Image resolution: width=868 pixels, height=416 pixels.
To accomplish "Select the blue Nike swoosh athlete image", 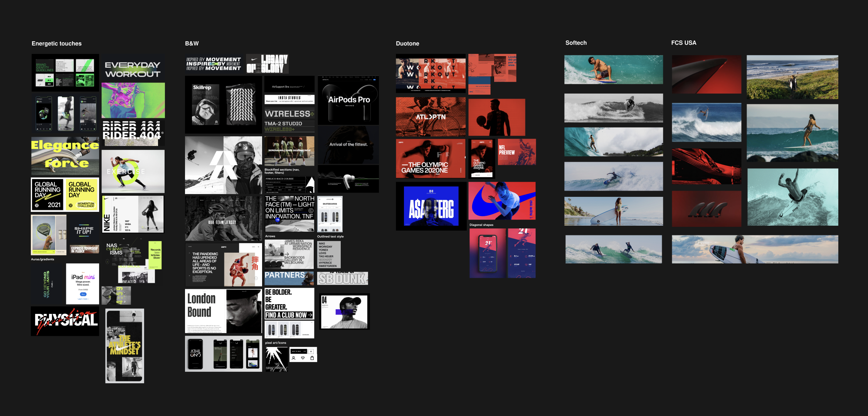I will [x=502, y=201].
